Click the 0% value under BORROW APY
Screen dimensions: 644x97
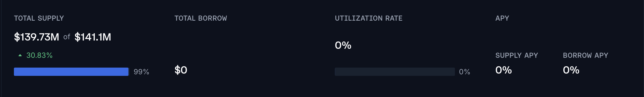(x=571, y=70)
